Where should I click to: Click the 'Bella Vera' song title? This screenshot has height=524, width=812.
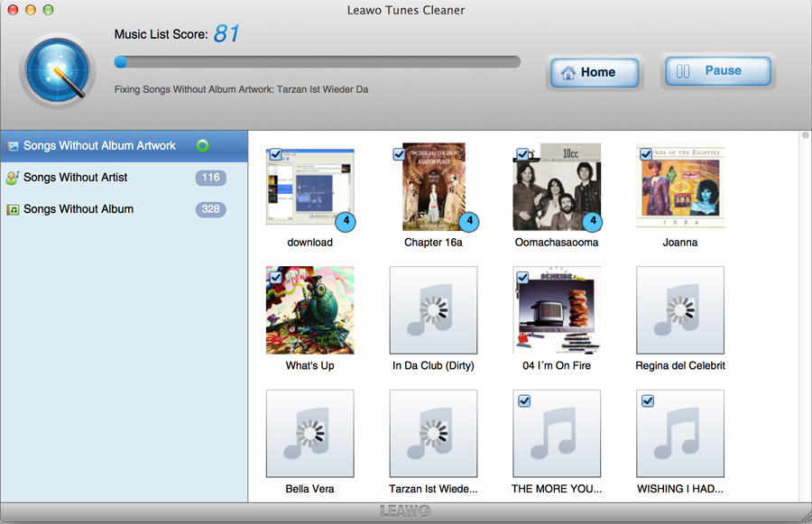310,489
